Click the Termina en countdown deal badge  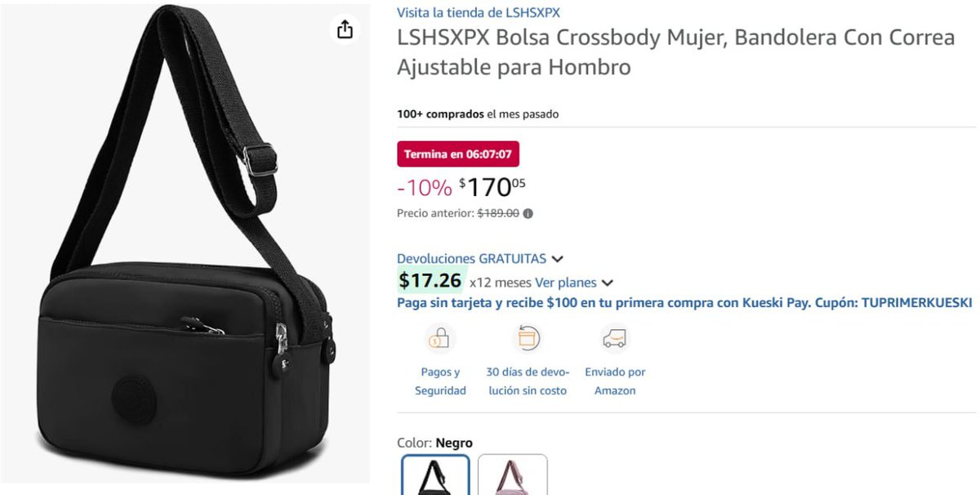tap(458, 154)
